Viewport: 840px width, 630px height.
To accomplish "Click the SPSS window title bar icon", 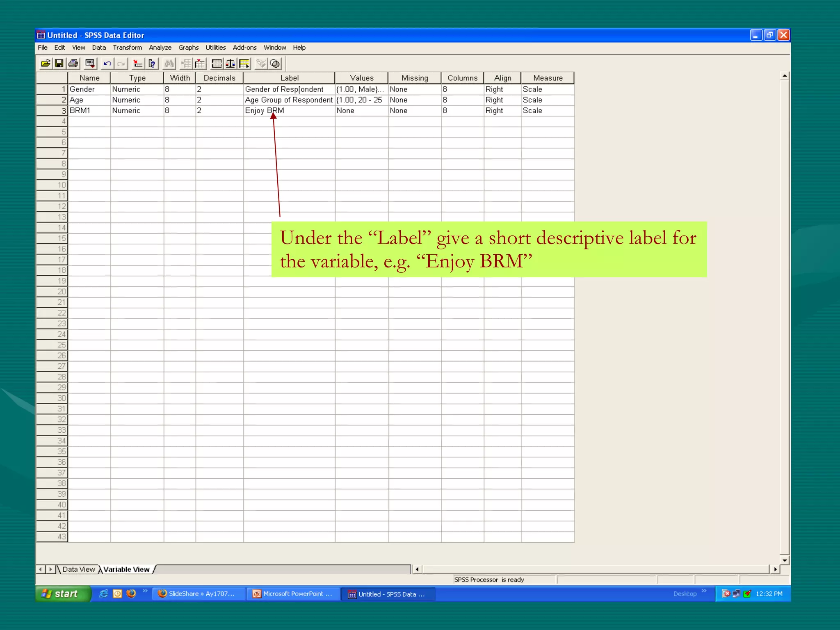I will point(41,35).
